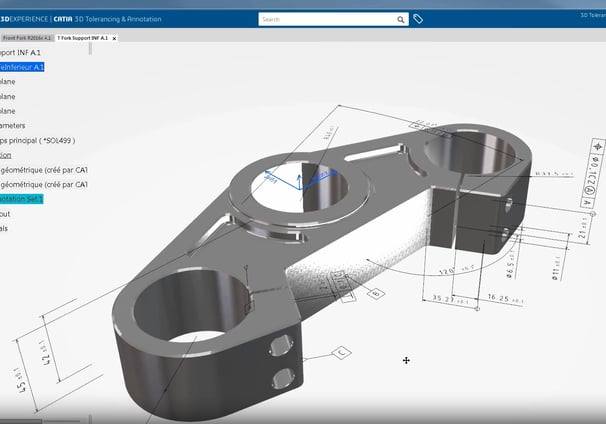Select the highlighted 'notation Set.1' tree node
The height and width of the screenshot is (424, 606).
click(21, 199)
